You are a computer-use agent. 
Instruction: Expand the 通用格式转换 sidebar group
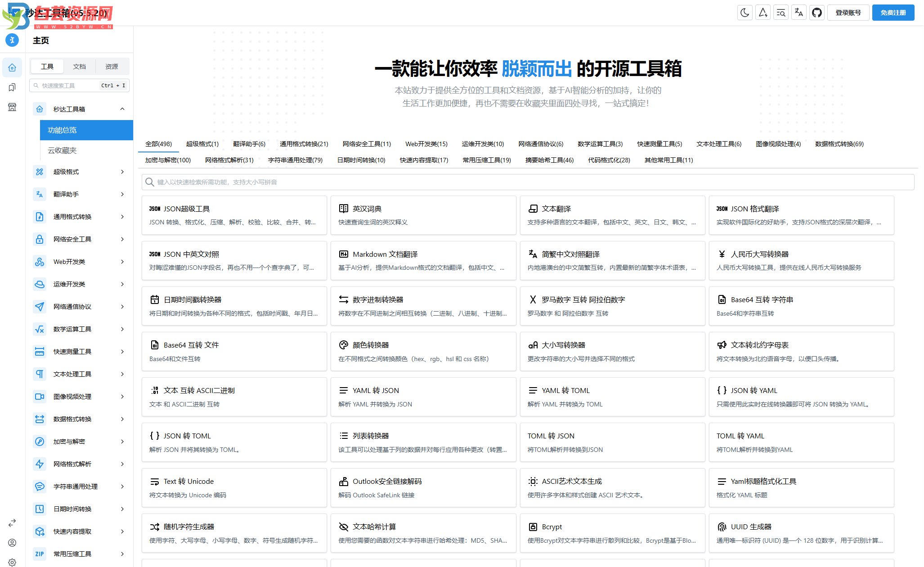pyautogui.click(x=79, y=217)
